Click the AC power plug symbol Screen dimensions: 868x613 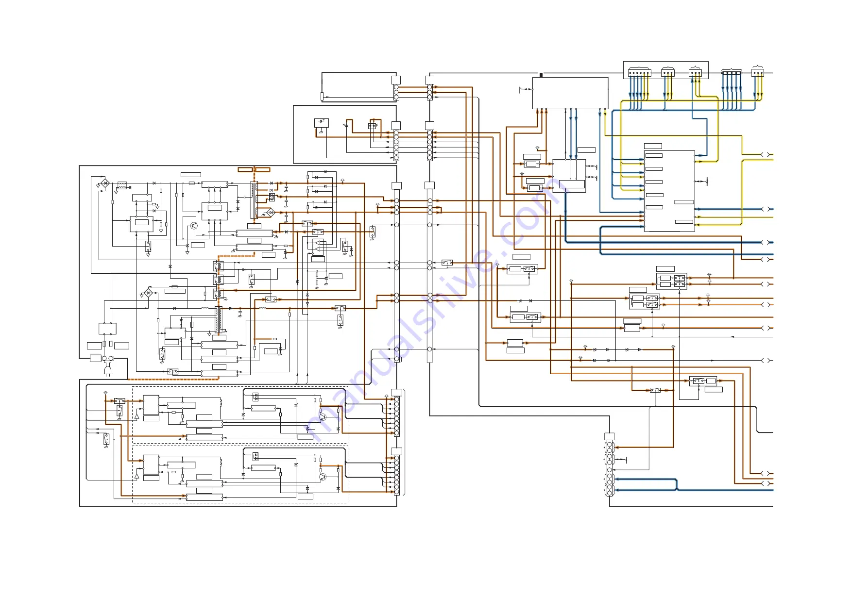pos(108,371)
